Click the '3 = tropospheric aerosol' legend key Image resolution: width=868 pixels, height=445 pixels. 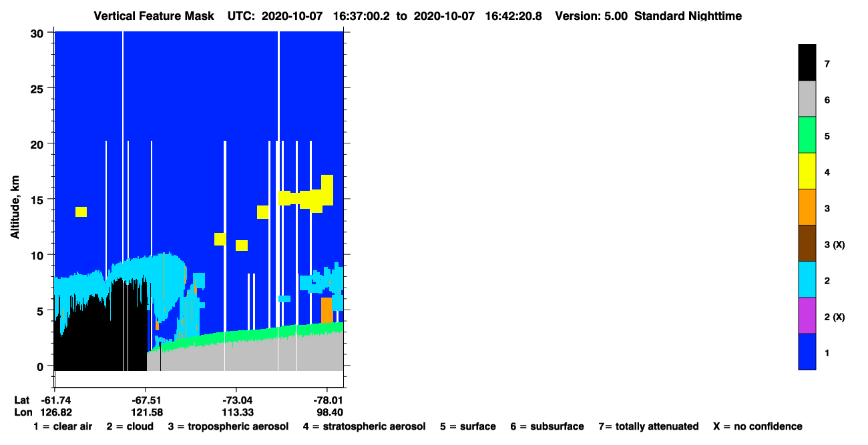coord(228,426)
